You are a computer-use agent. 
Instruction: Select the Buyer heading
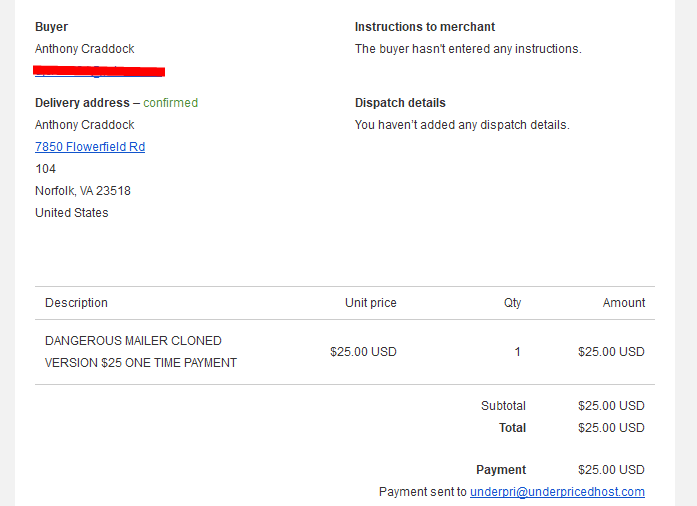coord(52,27)
